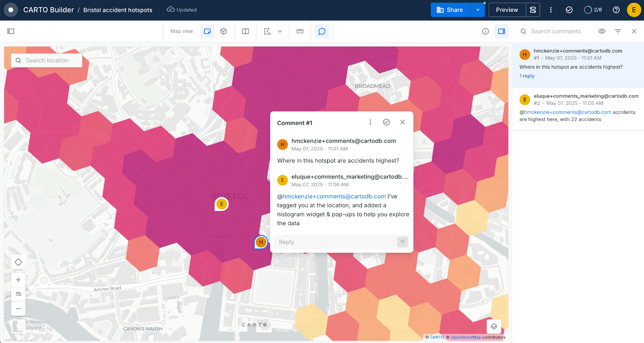The height and width of the screenshot is (343, 644).
Task: Show resolved comments eye icon
Action: 602,31
